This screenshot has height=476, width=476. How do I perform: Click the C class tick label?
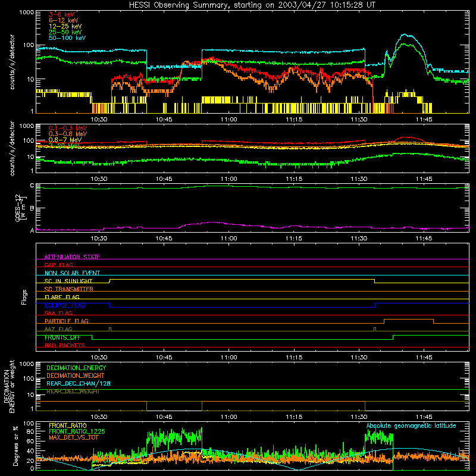point(32,186)
